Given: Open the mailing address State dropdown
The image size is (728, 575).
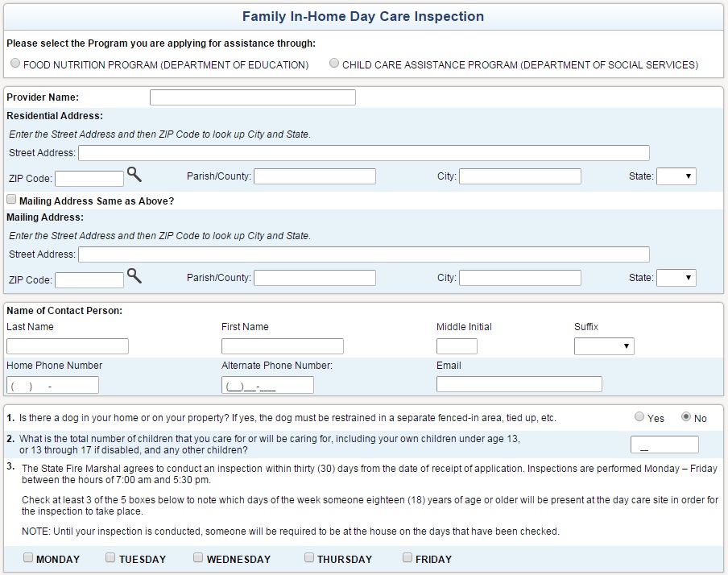Looking at the screenshot, I should pyautogui.click(x=676, y=278).
